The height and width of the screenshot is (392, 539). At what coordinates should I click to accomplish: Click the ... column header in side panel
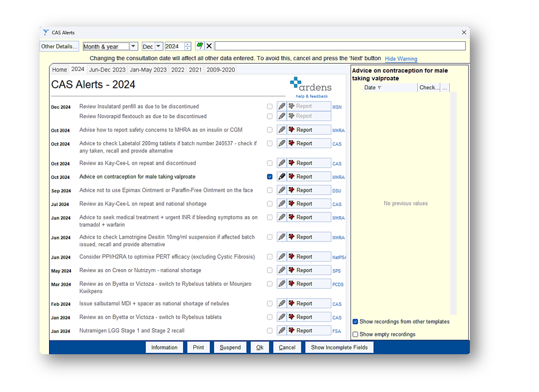[445, 87]
